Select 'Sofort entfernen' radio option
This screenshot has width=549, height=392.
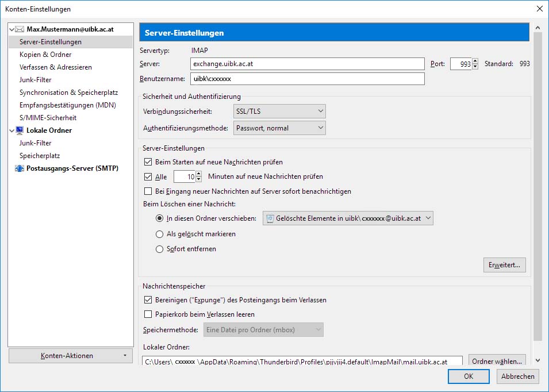160,249
